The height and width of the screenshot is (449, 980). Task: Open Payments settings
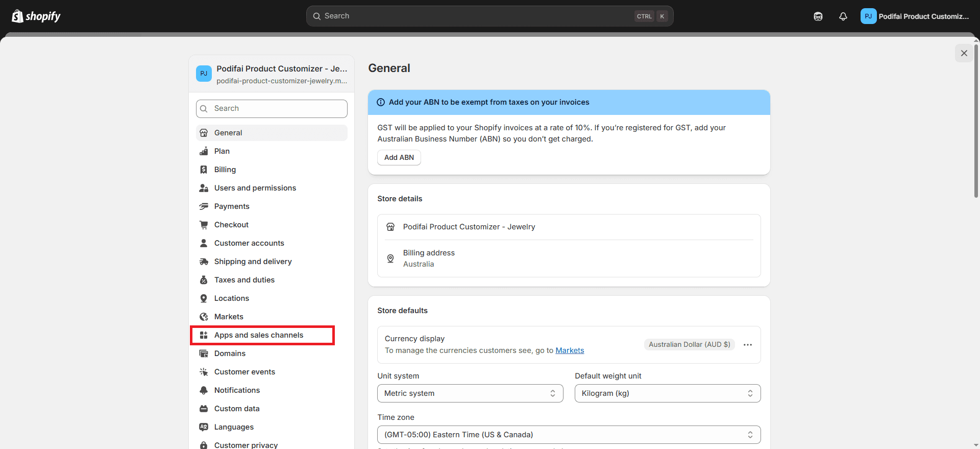pyautogui.click(x=272, y=206)
